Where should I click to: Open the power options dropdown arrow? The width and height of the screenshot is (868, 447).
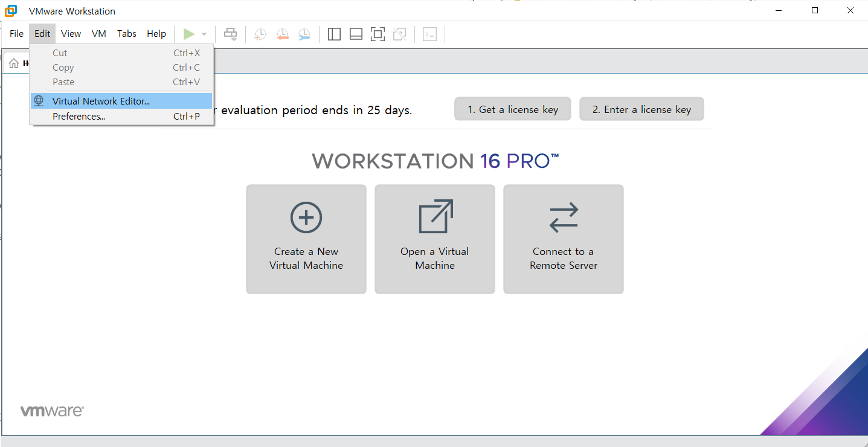coord(204,34)
